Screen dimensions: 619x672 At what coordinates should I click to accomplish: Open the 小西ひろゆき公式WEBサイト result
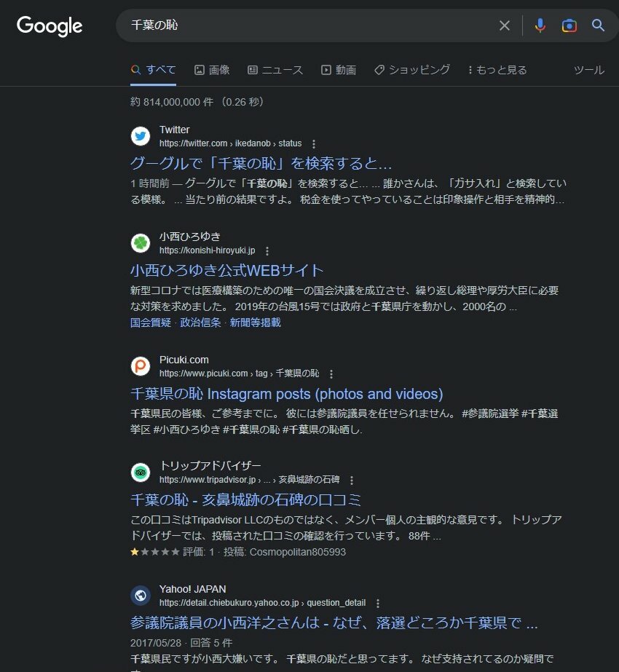(x=226, y=270)
